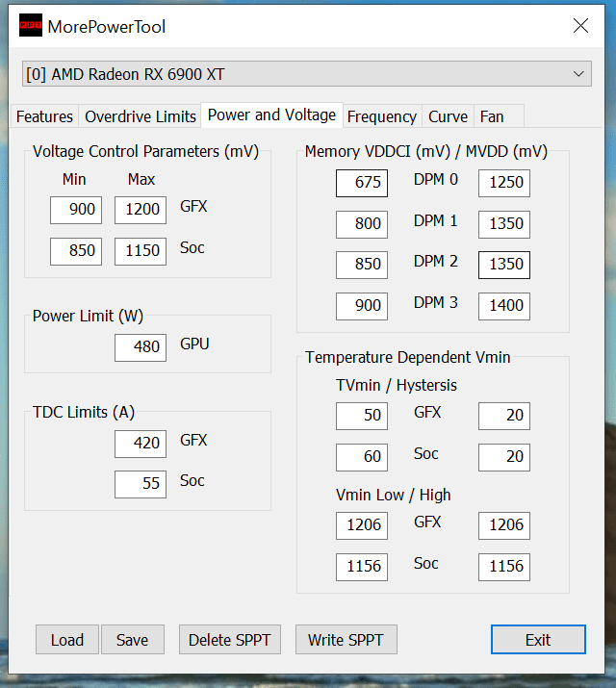
Task: Click the Save button
Action: (133, 640)
